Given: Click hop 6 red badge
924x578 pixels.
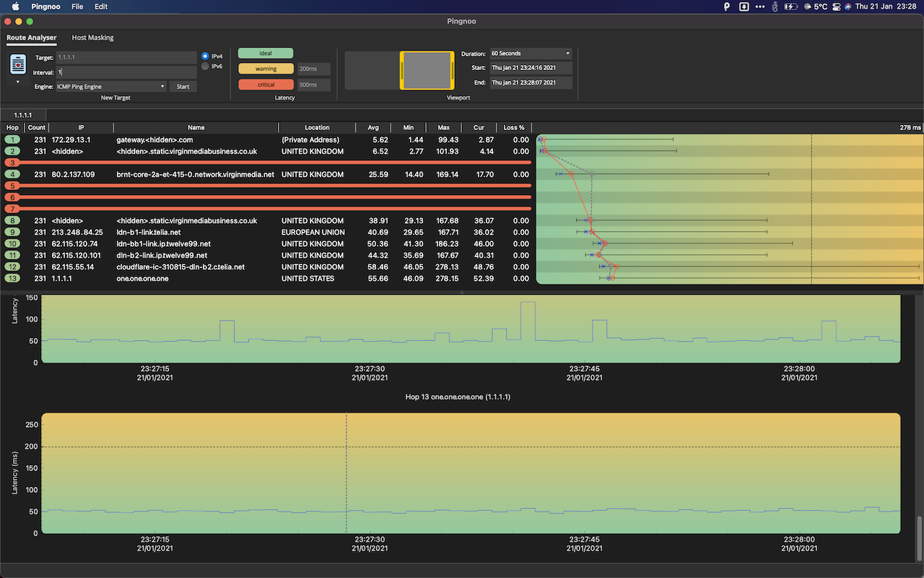Looking at the screenshot, I should point(12,197).
